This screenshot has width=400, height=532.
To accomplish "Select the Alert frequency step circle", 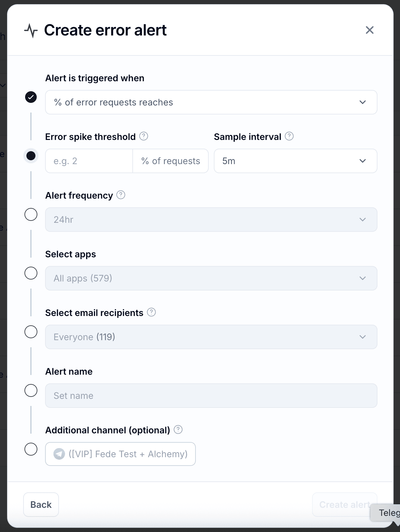I will pos(31,214).
